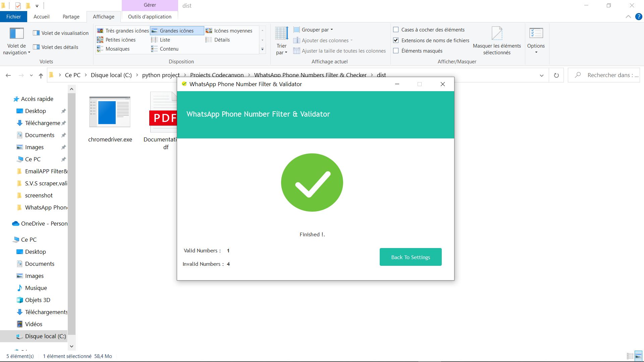Open the Trier par dropdown

(281, 41)
